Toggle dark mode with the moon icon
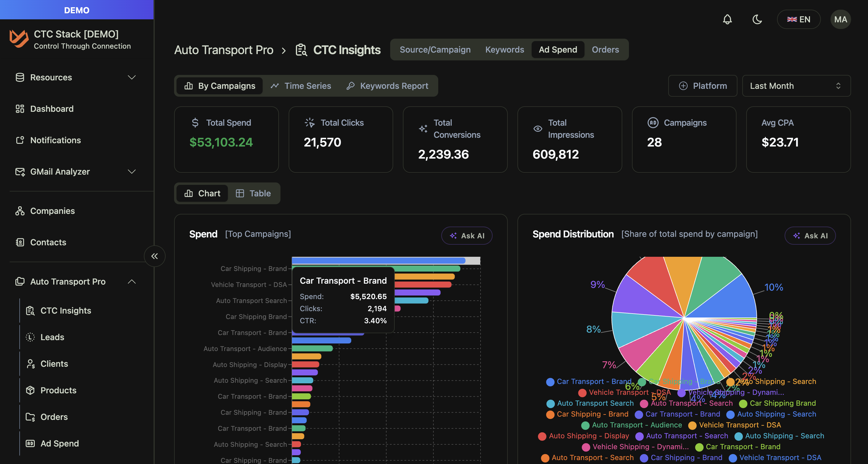 click(757, 19)
